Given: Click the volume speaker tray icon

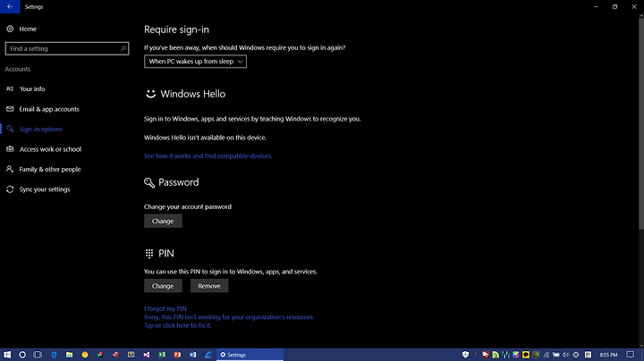Looking at the screenshot, I should click(x=565, y=355).
